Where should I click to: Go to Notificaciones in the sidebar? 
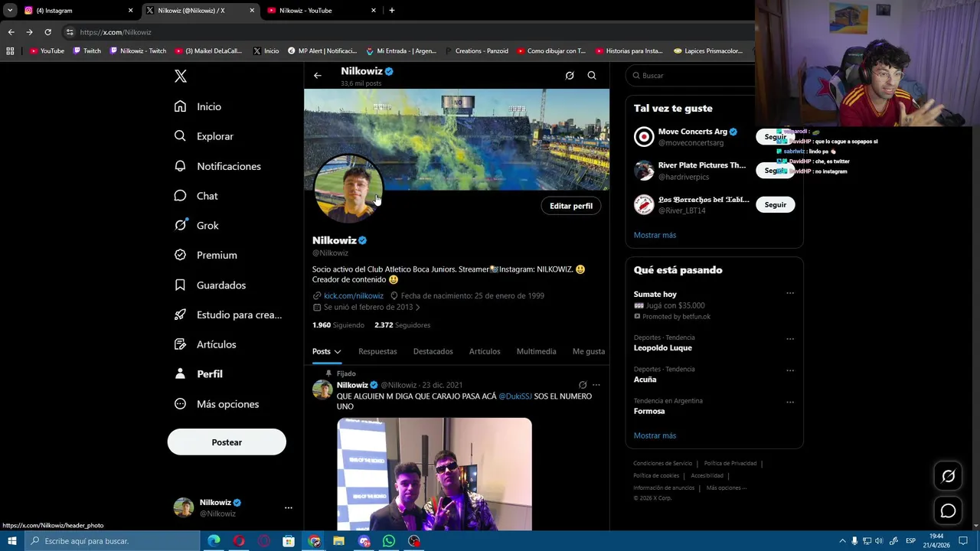[x=217, y=166]
